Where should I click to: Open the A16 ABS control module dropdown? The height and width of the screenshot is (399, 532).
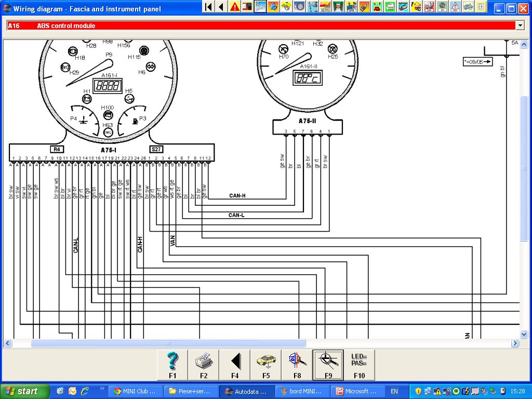pos(520,25)
